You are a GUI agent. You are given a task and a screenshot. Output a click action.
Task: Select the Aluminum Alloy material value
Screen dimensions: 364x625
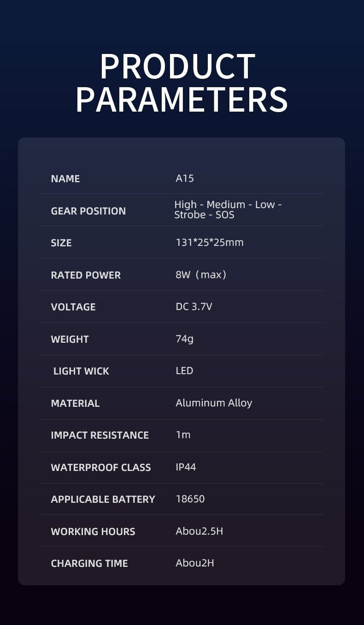(214, 403)
